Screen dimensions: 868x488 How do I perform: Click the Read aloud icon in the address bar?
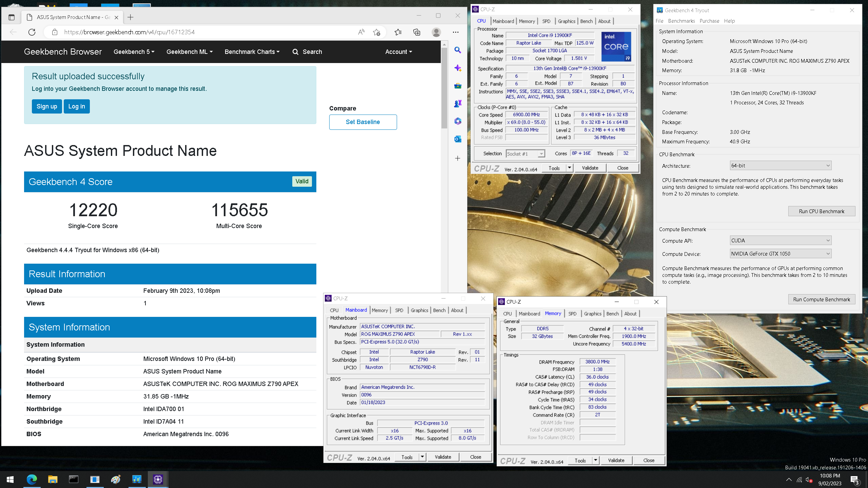[361, 32]
